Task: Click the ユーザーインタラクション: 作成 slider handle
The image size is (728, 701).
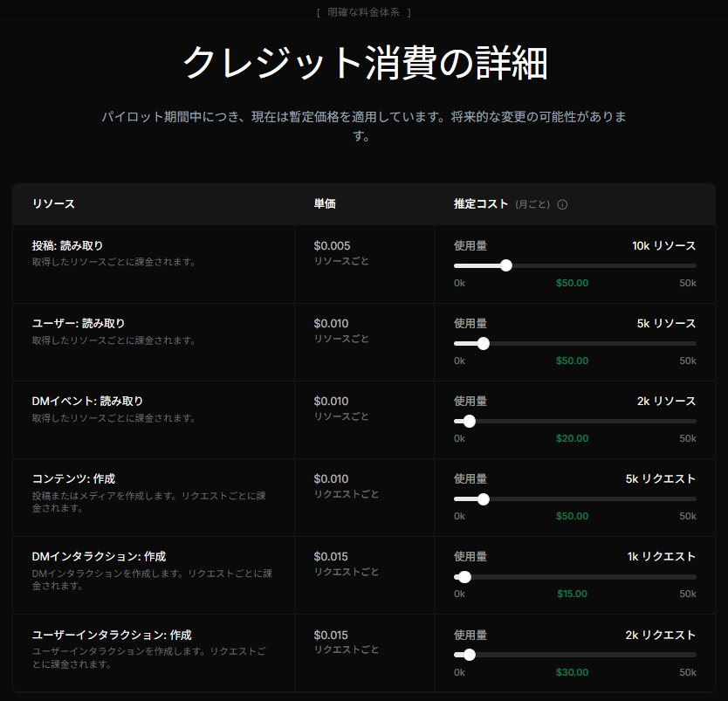Action: point(470,655)
